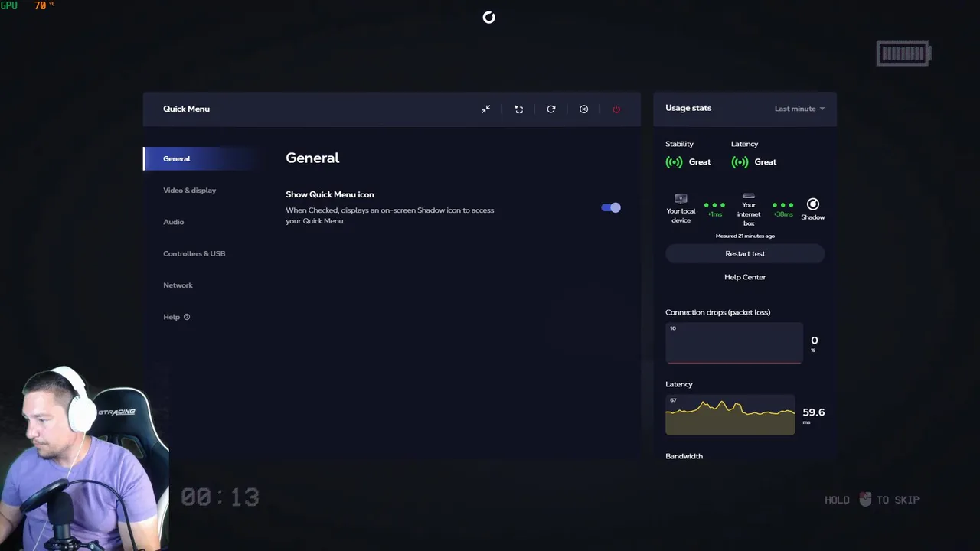Click the circled X icon in header
The height and width of the screenshot is (551, 980).
pos(583,109)
